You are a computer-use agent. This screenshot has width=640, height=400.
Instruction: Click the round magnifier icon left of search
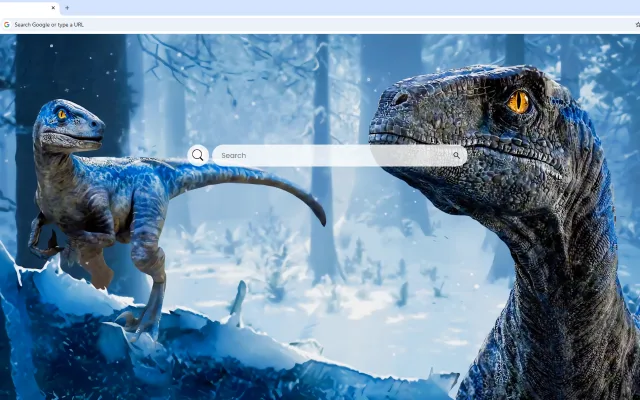pos(198,155)
